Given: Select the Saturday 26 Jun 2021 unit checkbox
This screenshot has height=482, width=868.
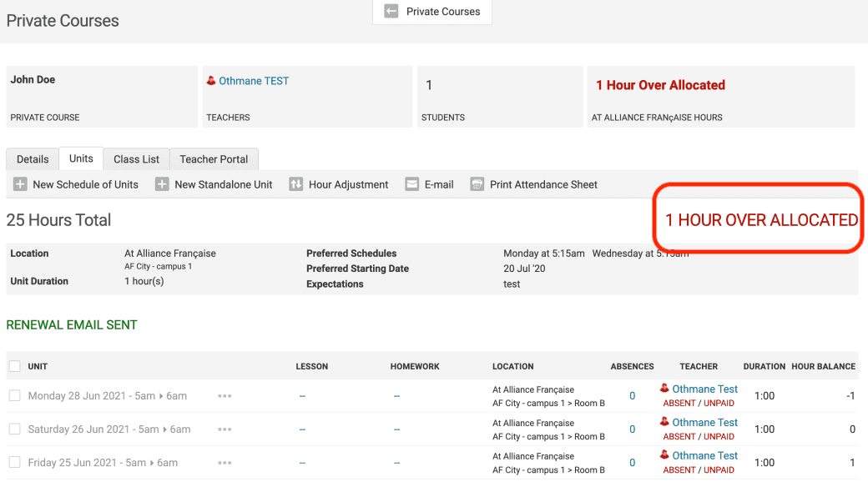Looking at the screenshot, I should click(14, 429).
